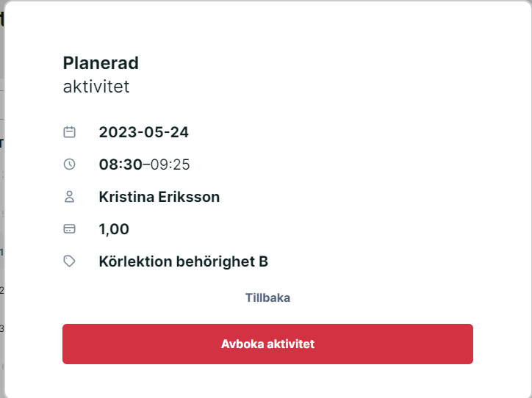Viewport: 532px width, 398px height.
Task: Select the start time 08:30
Action: point(121,164)
